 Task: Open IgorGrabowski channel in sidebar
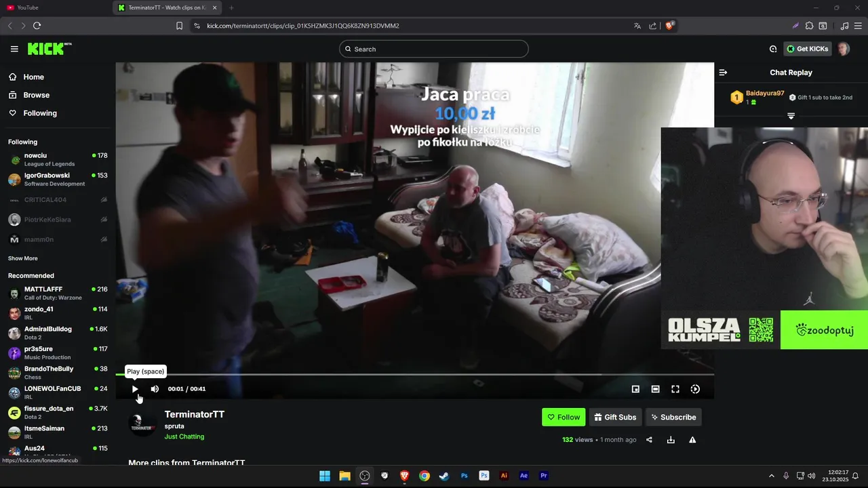pos(58,180)
